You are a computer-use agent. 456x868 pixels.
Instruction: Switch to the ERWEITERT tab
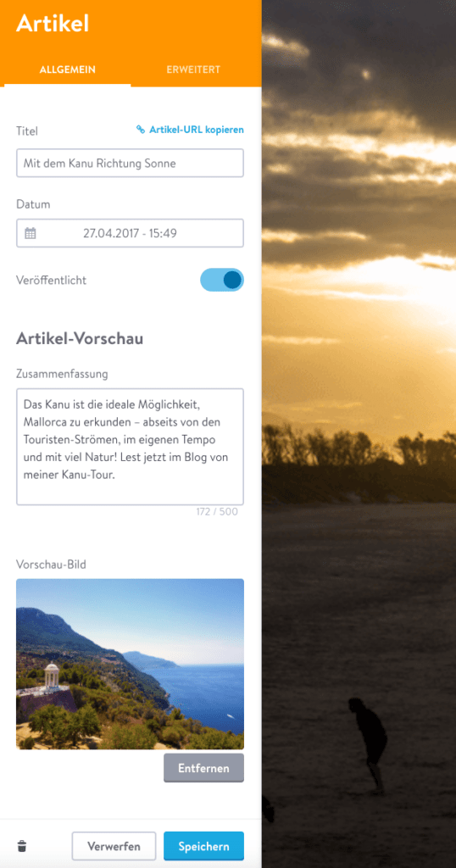click(193, 70)
